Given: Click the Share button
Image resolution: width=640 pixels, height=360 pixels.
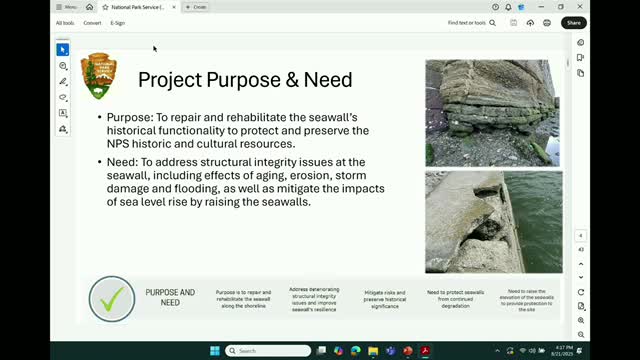Looking at the screenshot, I should coord(573,23).
